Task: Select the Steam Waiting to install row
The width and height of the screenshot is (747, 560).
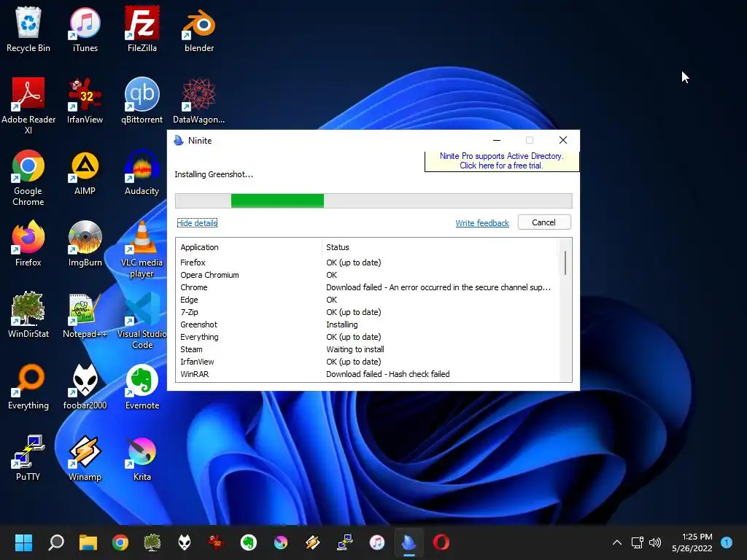Action: click(x=368, y=349)
